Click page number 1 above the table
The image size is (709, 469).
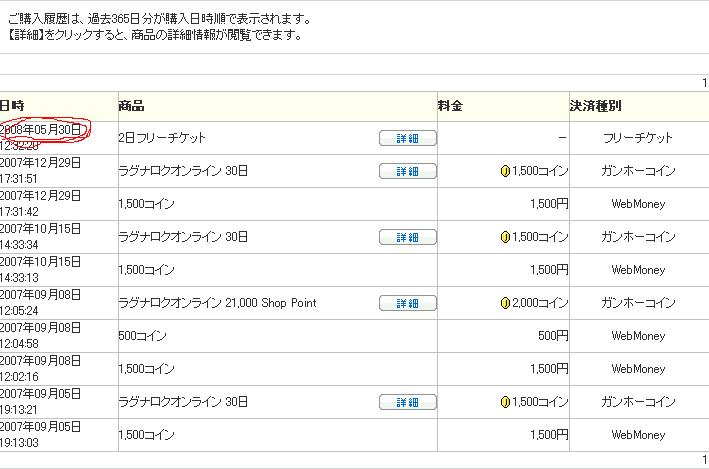[x=704, y=84]
